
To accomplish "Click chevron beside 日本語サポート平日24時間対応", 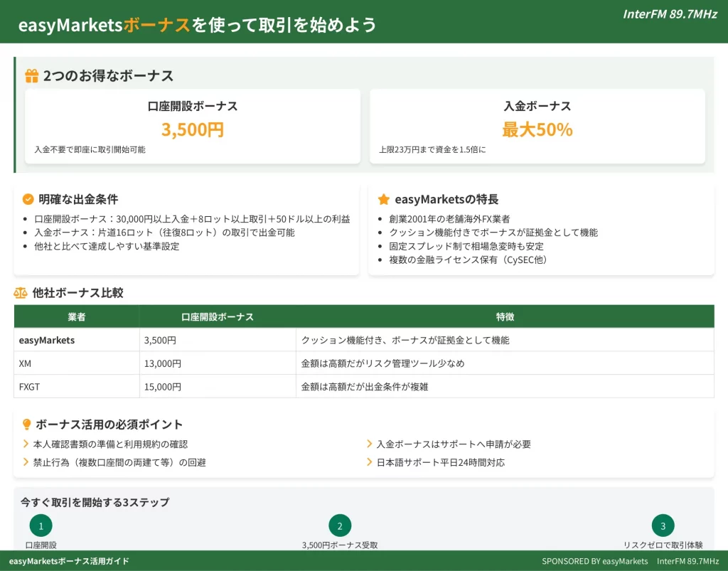I will point(370,462).
